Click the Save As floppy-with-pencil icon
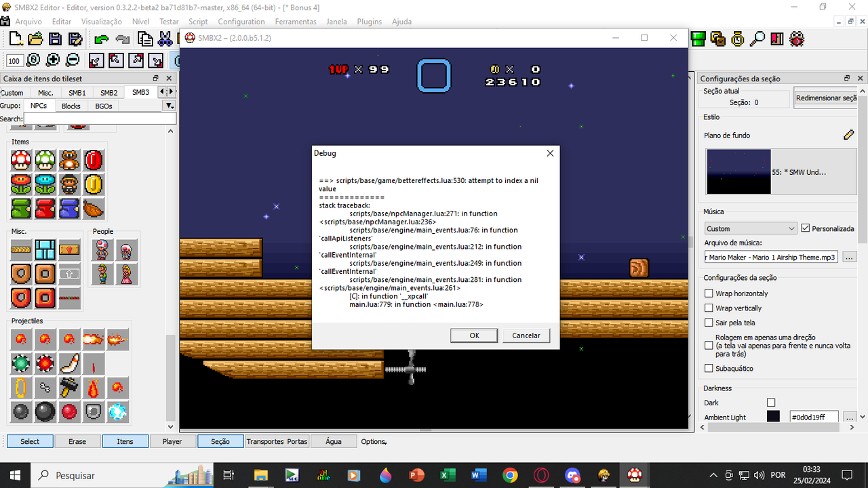 (x=74, y=39)
